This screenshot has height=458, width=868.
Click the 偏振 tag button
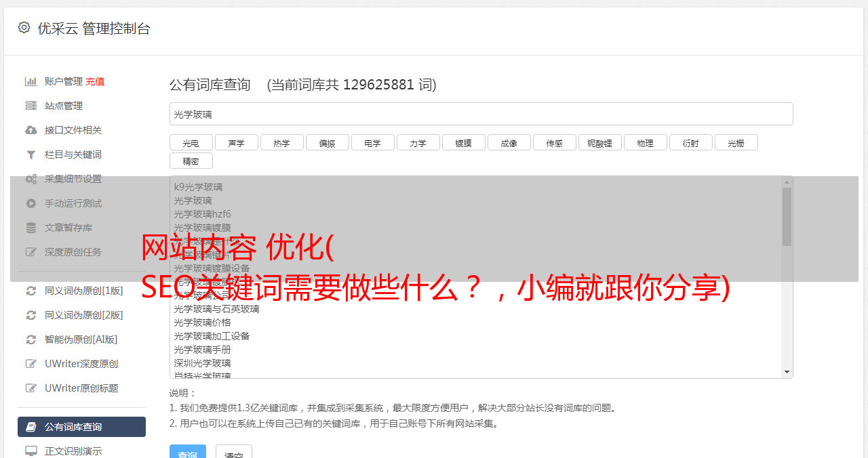click(327, 142)
